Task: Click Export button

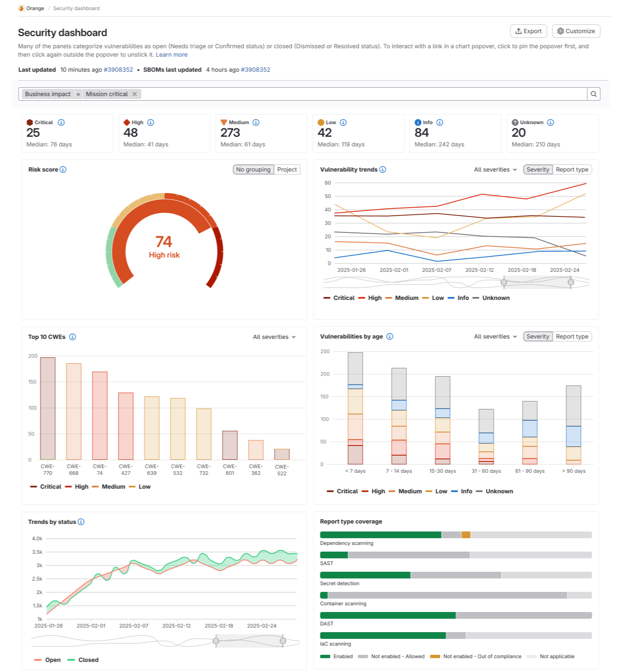Action: pos(529,31)
